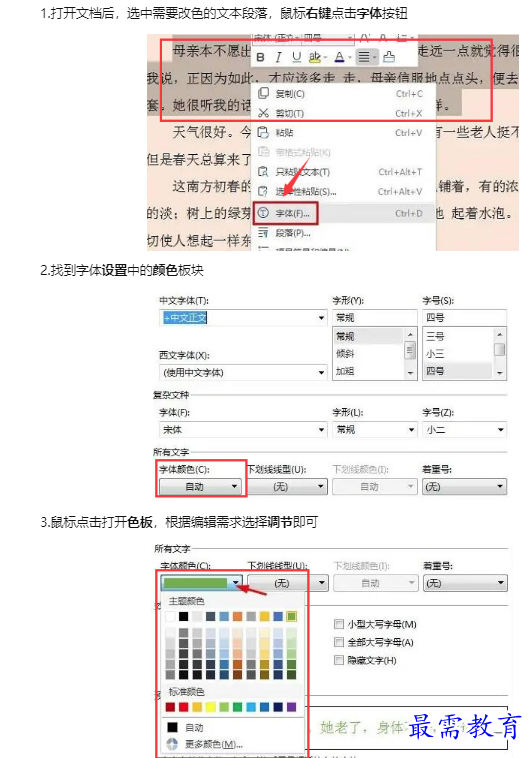Open highlight color dropdown arrow in mini toolbar
This screenshot has height=758, width=530.
click(x=325, y=58)
